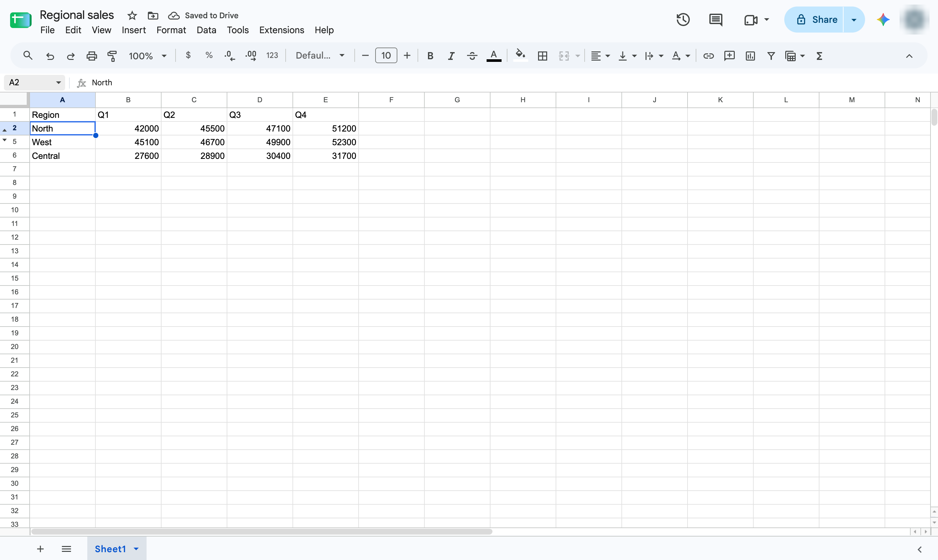The width and height of the screenshot is (938, 560).
Task: Open text wrapping dropdown
Action: pyautogui.click(x=654, y=56)
